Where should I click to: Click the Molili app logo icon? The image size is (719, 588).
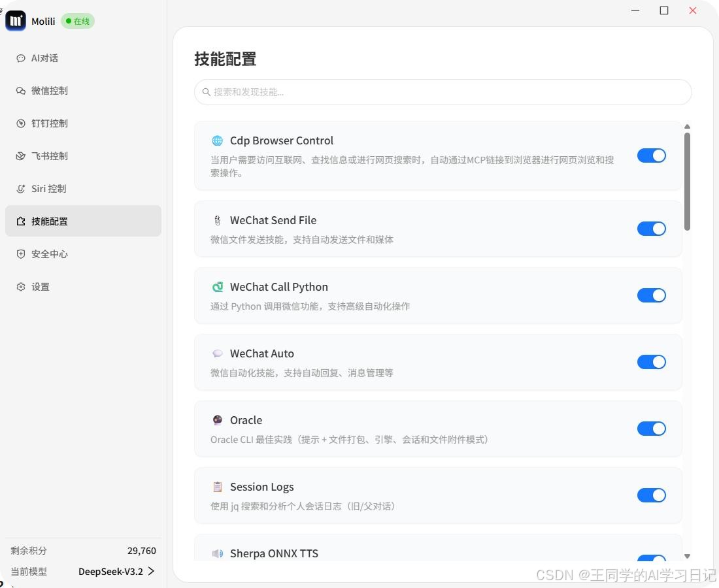(x=16, y=21)
